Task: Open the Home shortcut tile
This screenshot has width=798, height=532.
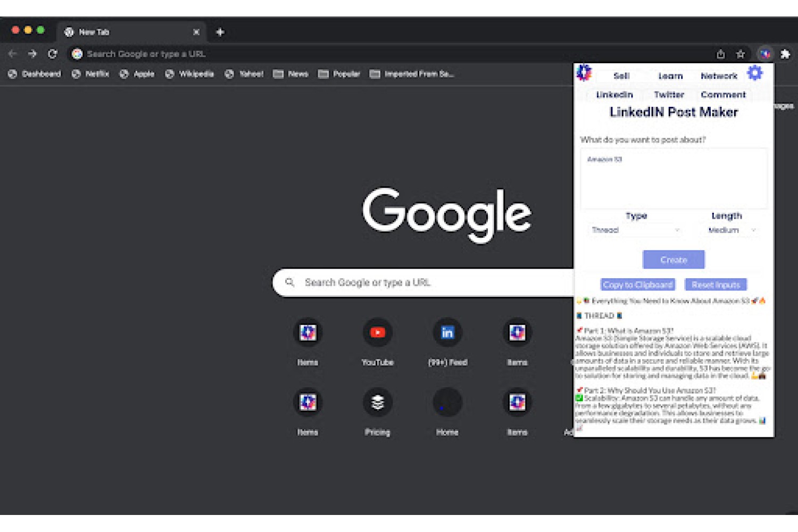Action: pyautogui.click(x=447, y=402)
